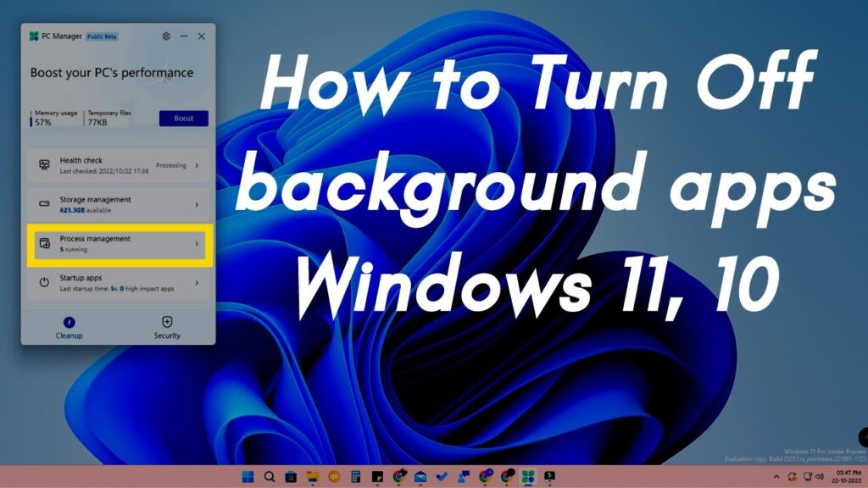Click the Cleanup tab icon
This screenshot has width=868, height=488.
[x=70, y=322]
